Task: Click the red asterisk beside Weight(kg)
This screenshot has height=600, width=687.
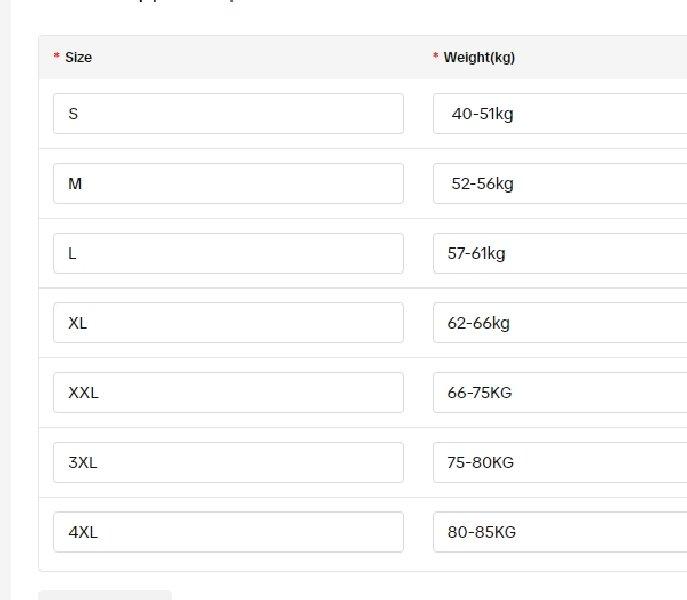Action: (436, 56)
